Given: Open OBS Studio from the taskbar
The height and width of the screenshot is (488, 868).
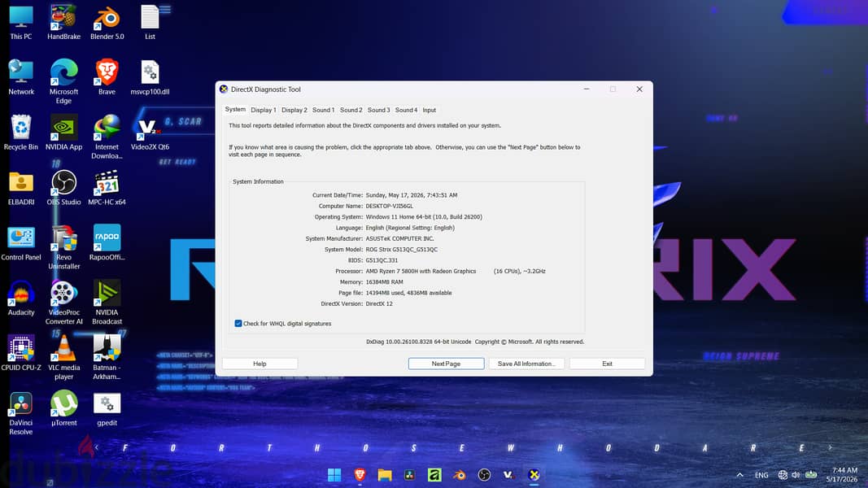Looking at the screenshot, I should [484, 475].
